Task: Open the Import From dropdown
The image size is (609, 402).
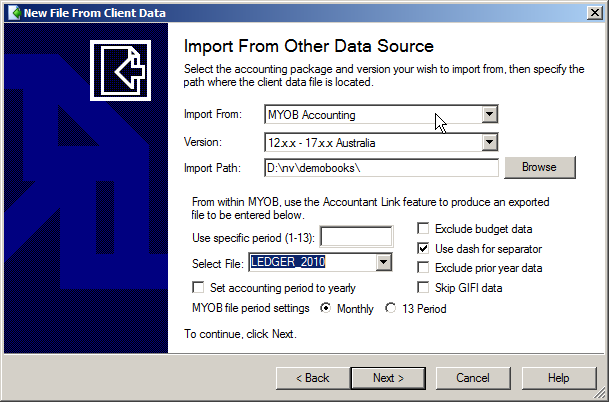Action: 488,114
